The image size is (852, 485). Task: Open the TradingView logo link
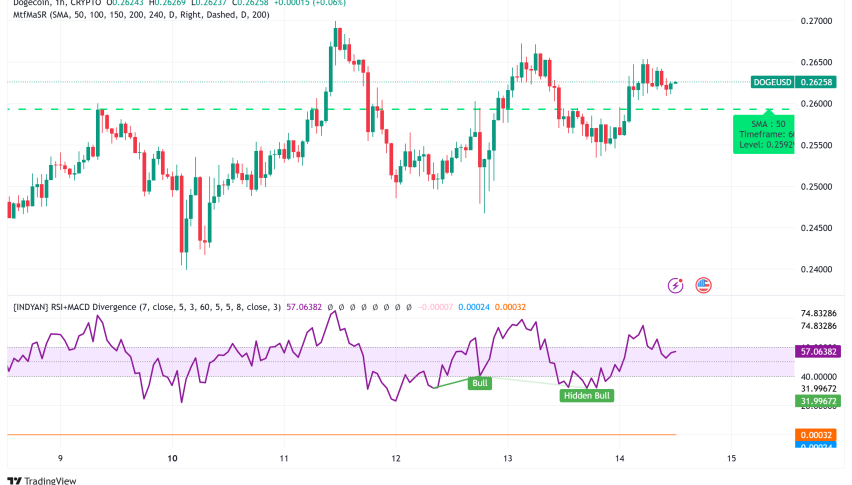(x=42, y=480)
